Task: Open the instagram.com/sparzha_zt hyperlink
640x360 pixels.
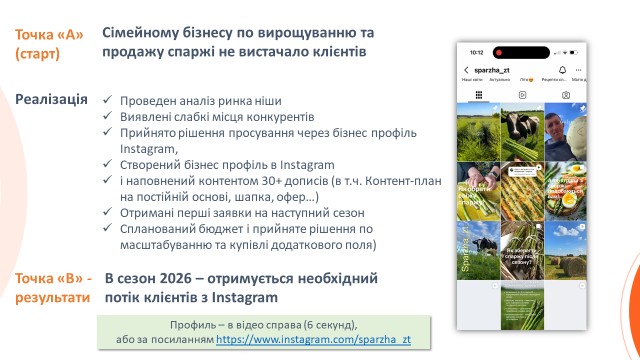Action: (313, 339)
